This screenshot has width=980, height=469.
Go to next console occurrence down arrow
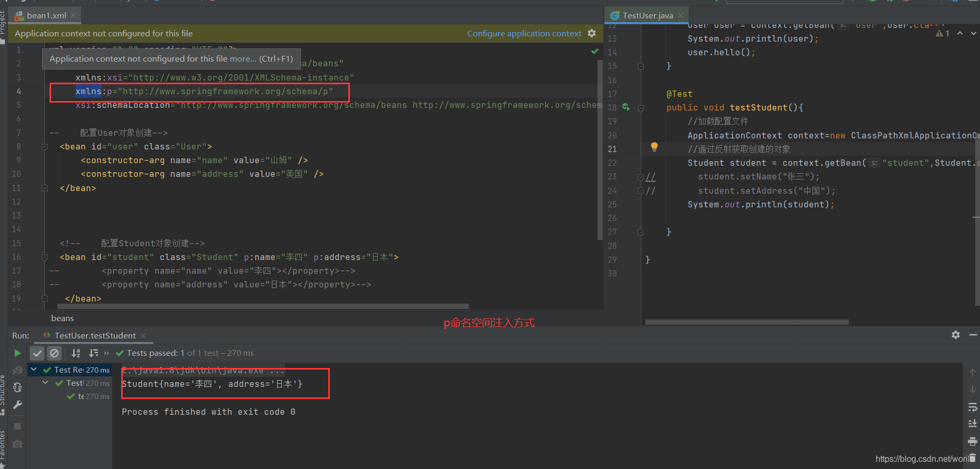(x=973, y=390)
